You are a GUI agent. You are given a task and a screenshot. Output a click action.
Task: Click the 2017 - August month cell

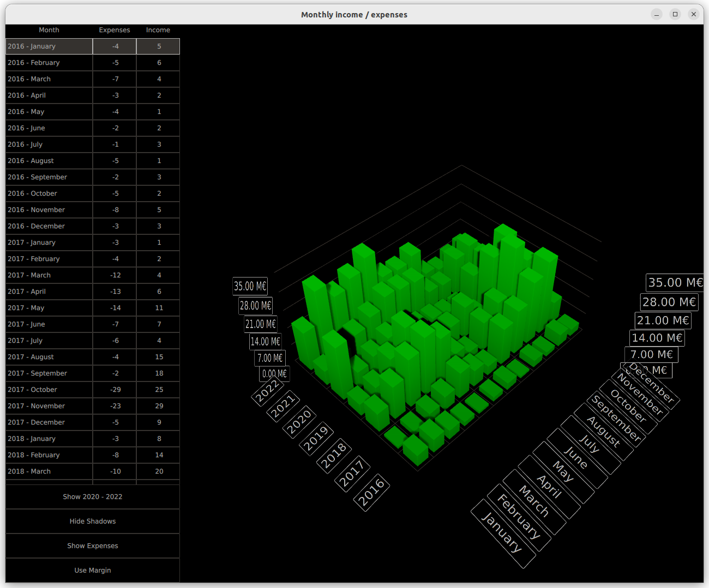click(49, 357)
